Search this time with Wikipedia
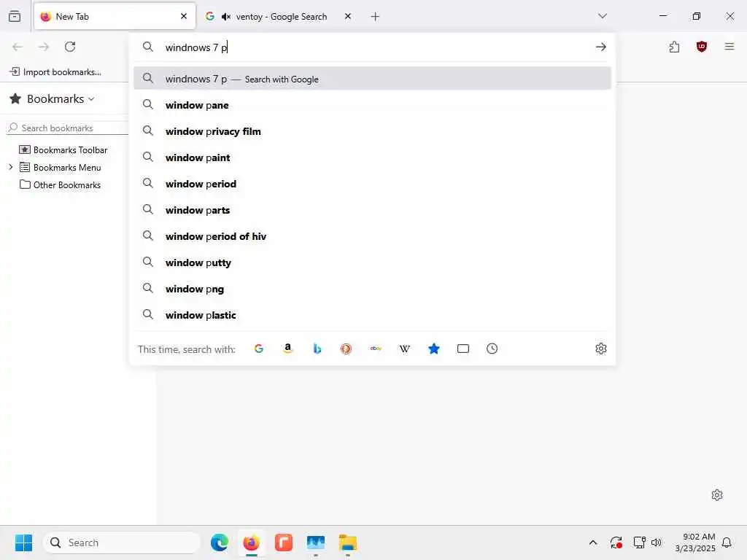Viewport: 747px width, 560px height. tap(404, 349)
